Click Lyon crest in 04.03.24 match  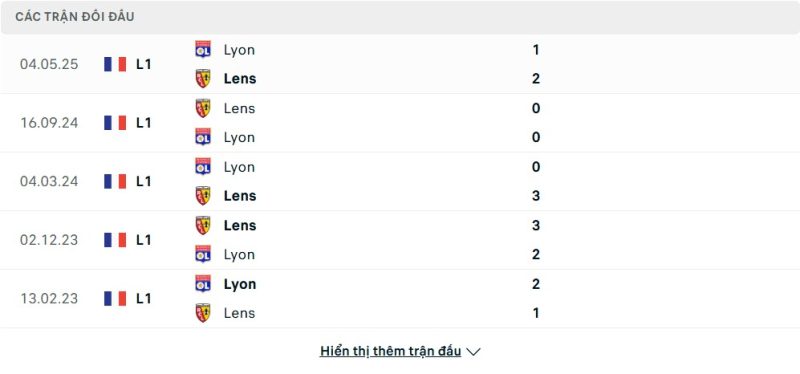[203, 166]
